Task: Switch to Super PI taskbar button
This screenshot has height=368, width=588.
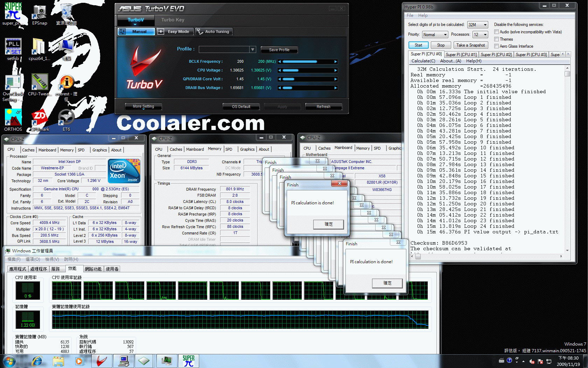Action: point(189,361)
